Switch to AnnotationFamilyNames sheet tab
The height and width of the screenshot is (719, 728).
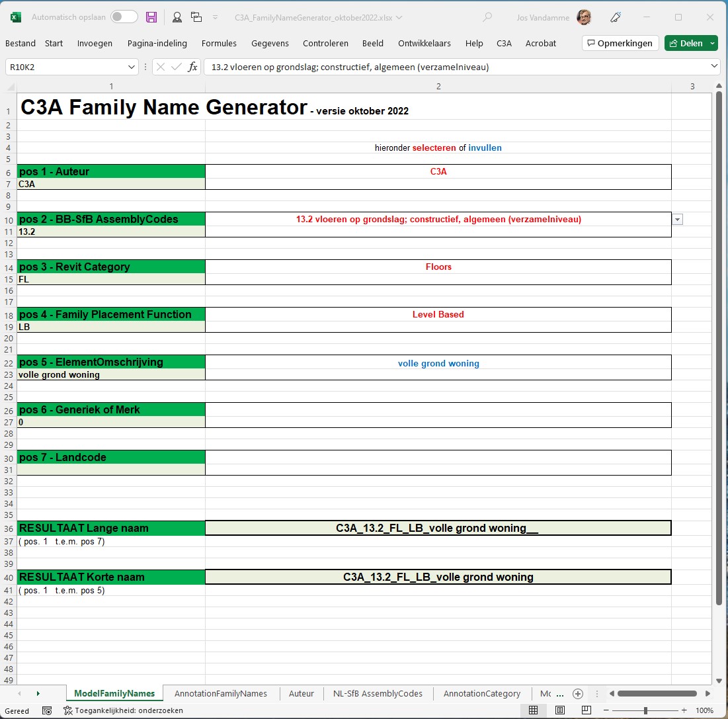pyautogui.click(x=220, y=694)
